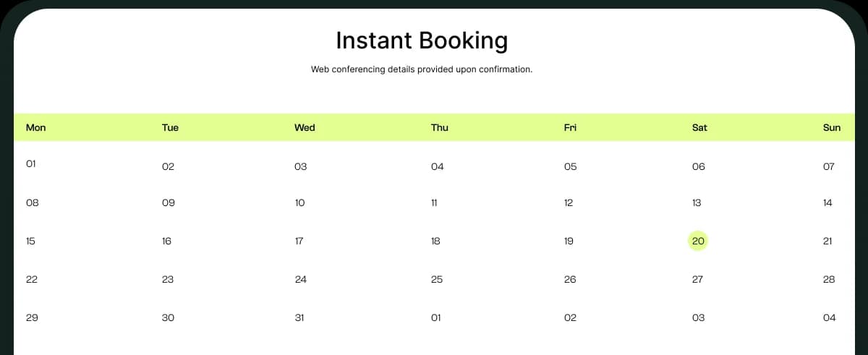Choose date 05 on Friday
This screenshot has width=868, height=355.
[570, 167]
